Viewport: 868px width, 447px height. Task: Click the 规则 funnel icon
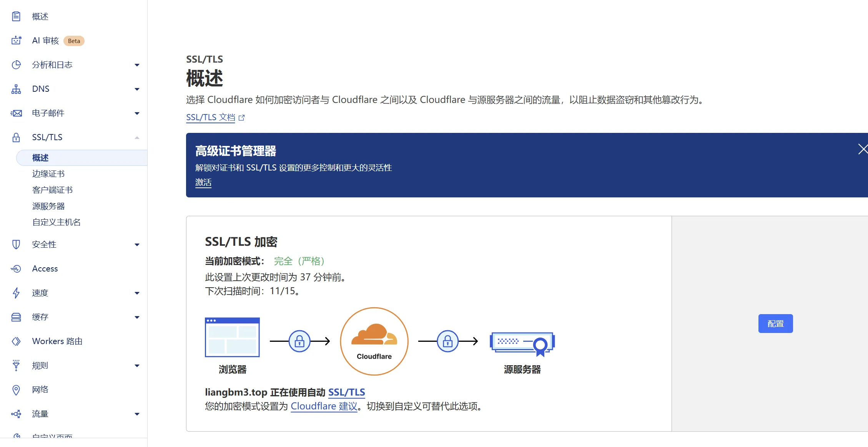(16, 365)
